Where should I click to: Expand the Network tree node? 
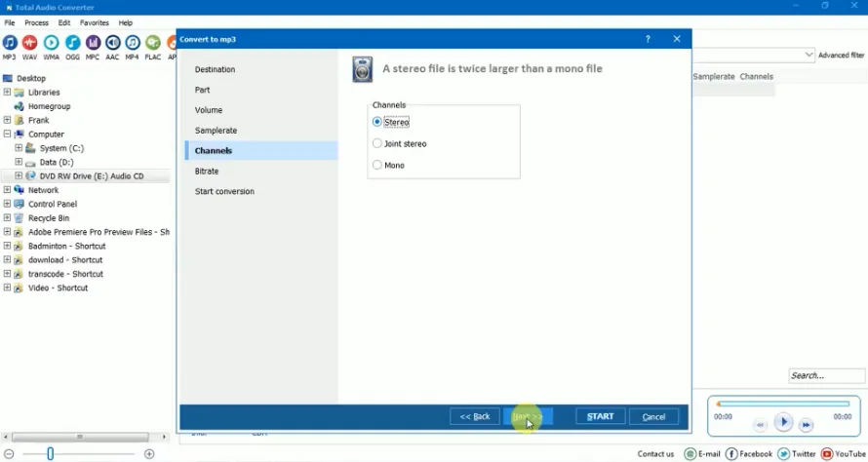pos(7,190)
